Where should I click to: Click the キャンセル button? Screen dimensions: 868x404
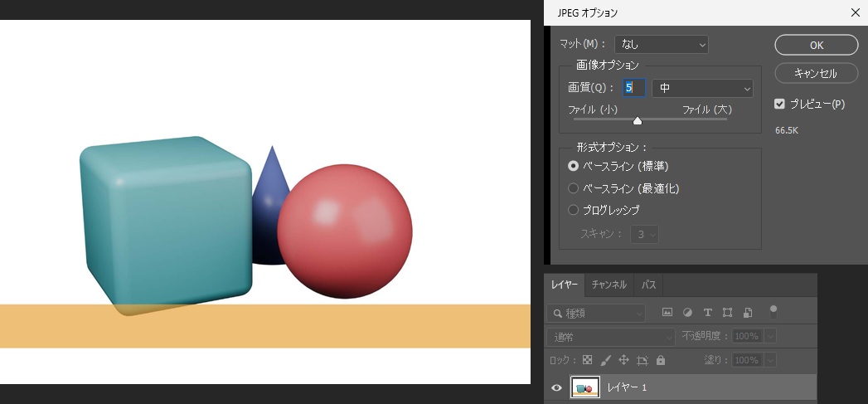pyautogui.click(x=817, y=73)
